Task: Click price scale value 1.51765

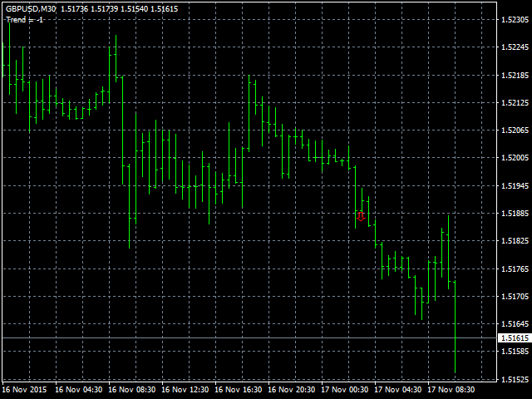Action: point(515,268)
